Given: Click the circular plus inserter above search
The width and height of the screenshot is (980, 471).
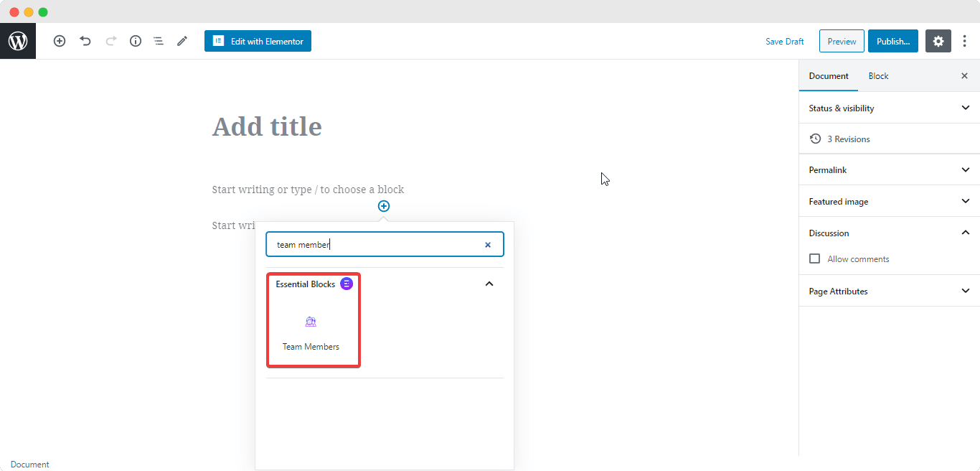Looking at the screenshot, I should click(384, 206).
